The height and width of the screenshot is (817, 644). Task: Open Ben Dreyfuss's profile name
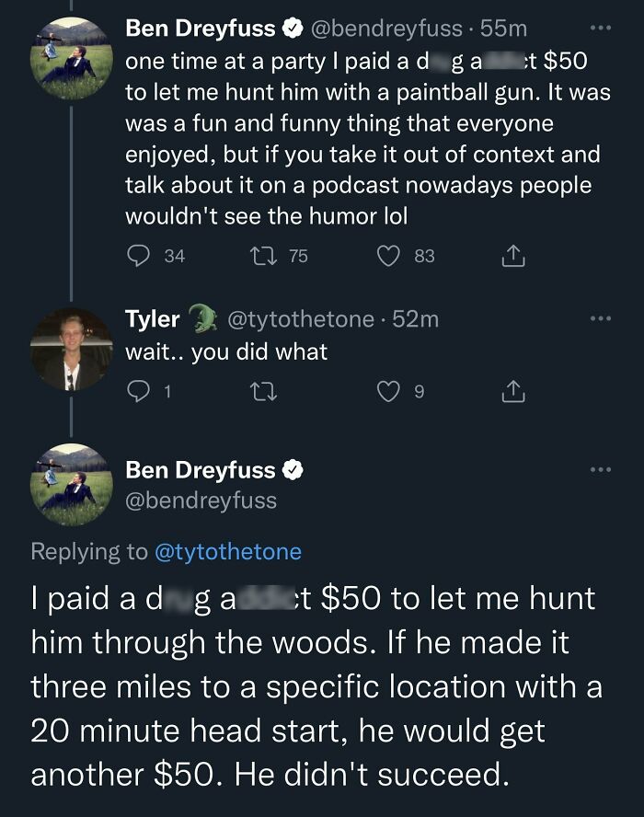(x=199, y=28)
